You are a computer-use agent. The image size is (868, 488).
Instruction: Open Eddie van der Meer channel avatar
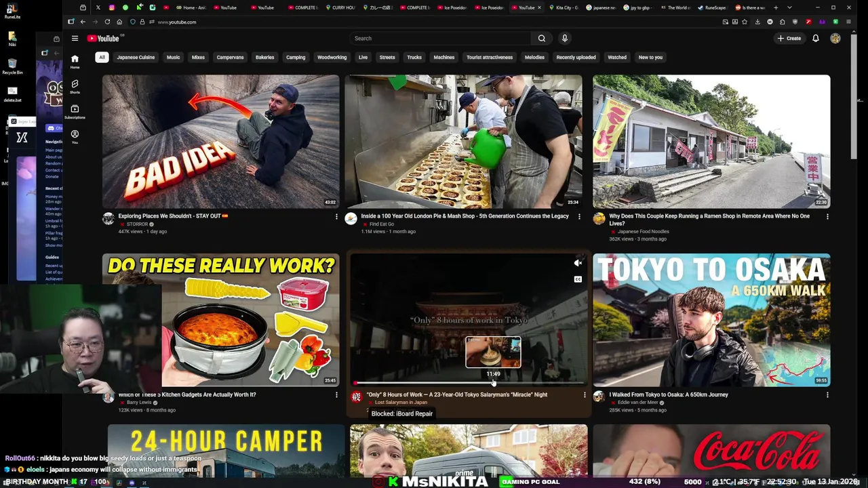[x=599, y=397]
